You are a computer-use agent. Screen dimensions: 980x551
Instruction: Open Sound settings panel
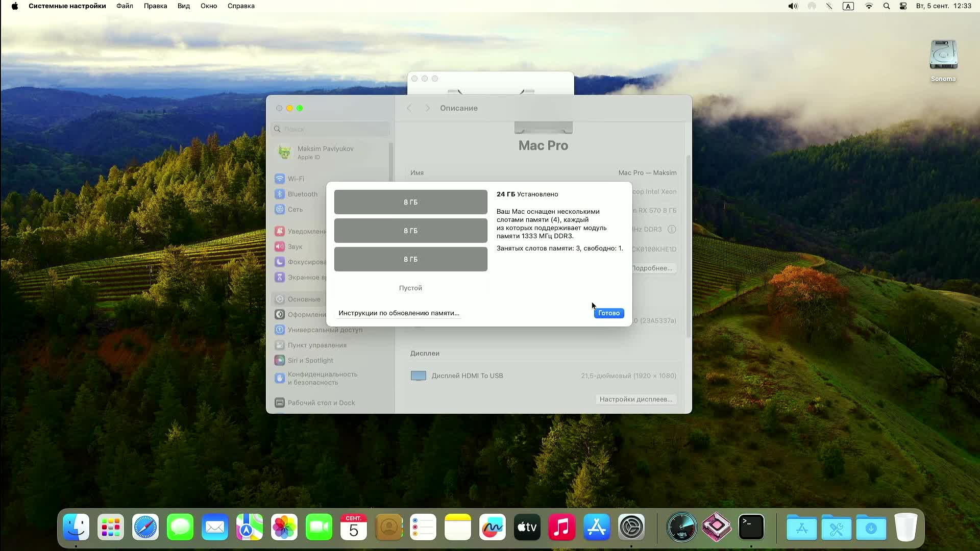[x=295, y=246]
